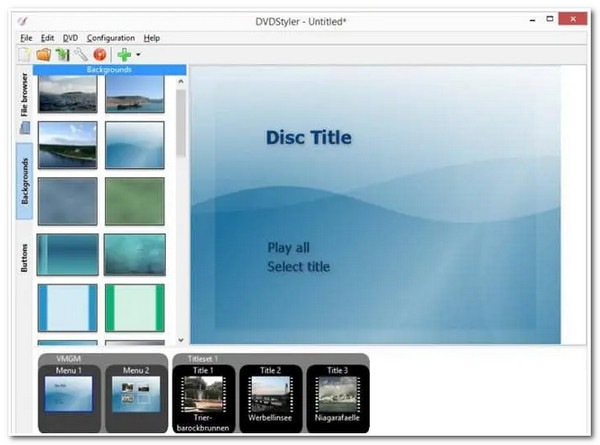Image resolution: width=600 pixels, height=445 pixels.
Task: Click the Select title menu button
Action: 298,267
